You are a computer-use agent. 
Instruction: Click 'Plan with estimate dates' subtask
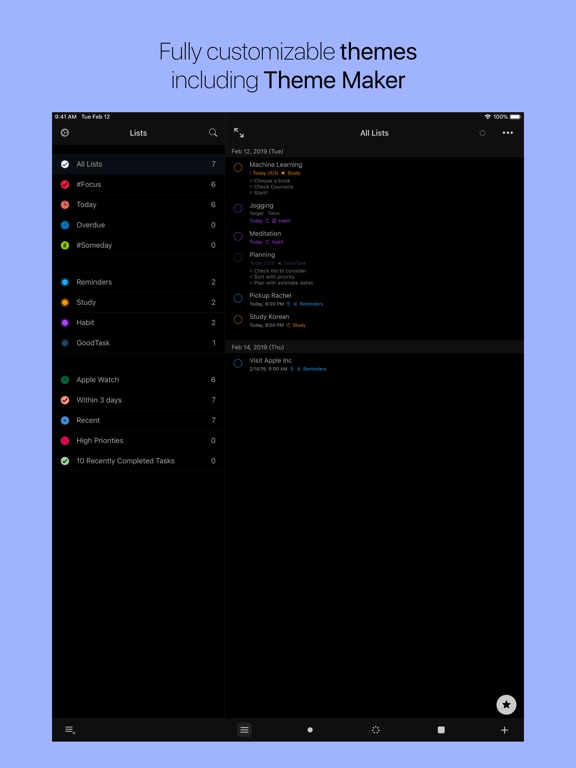[283, 283]
